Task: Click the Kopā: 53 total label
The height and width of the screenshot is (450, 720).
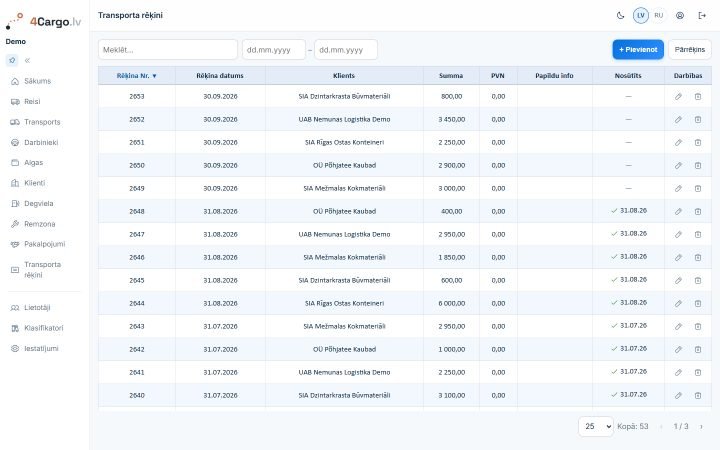Action: click(x=632, y=427)
